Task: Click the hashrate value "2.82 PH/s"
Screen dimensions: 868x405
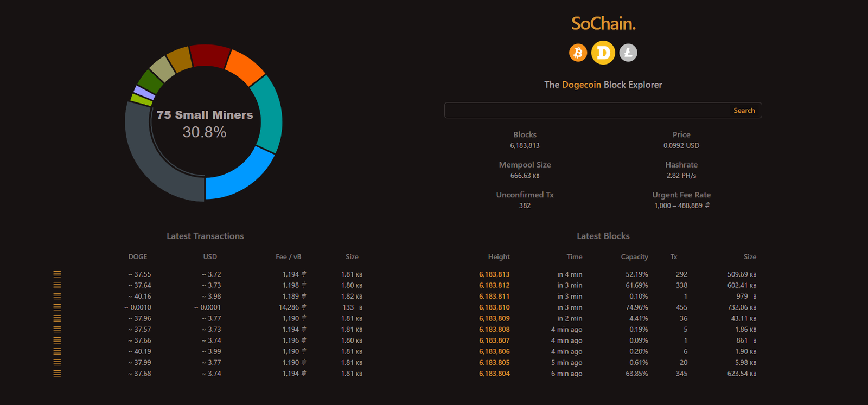Action: [681, 176]
